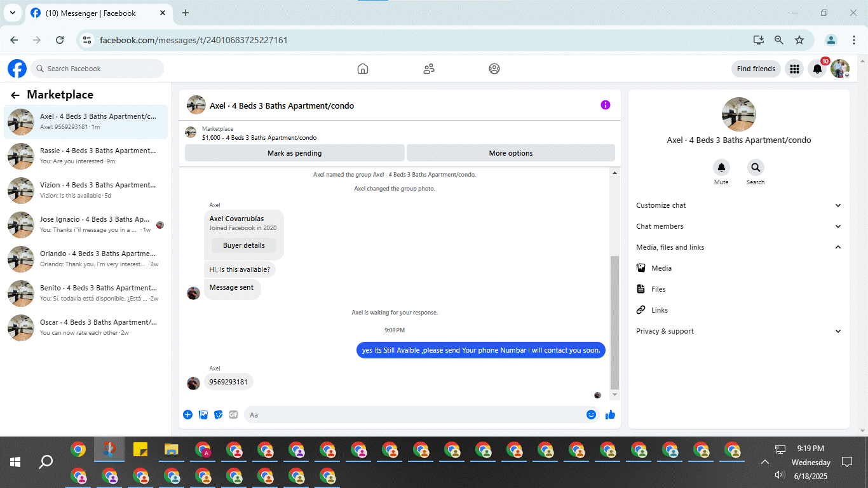Open the Benito conversation
This screenshot has width=868, height=488.
coord(86,293)
